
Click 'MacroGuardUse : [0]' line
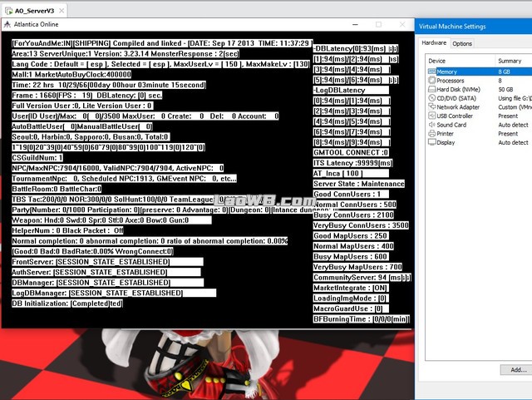point(351,309)
